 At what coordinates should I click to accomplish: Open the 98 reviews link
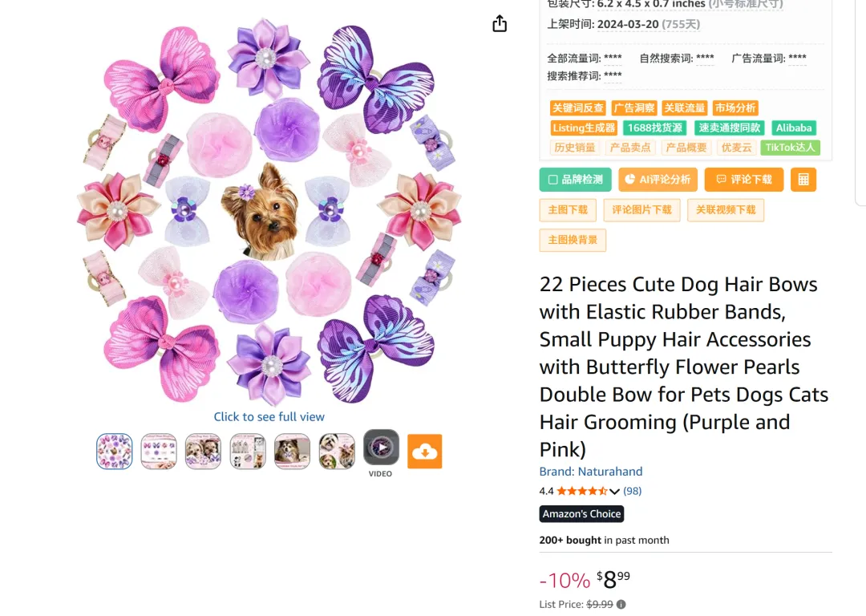(633, 491)
